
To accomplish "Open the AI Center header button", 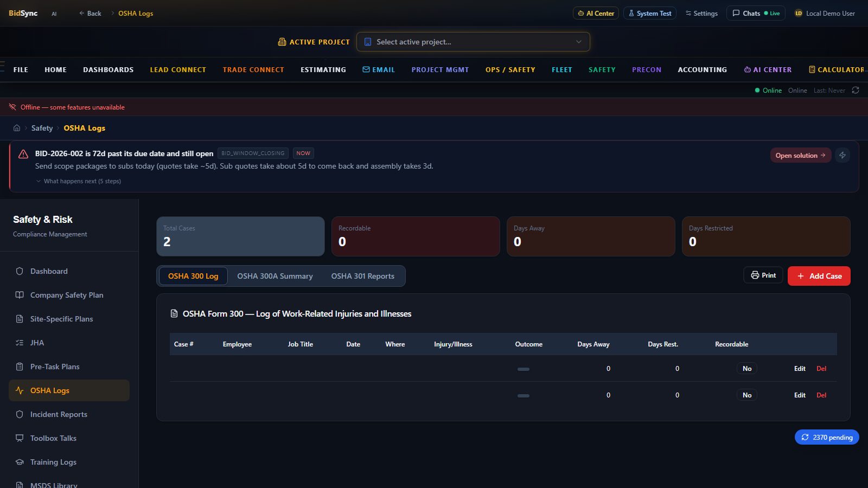I will (x=596, y=13).
